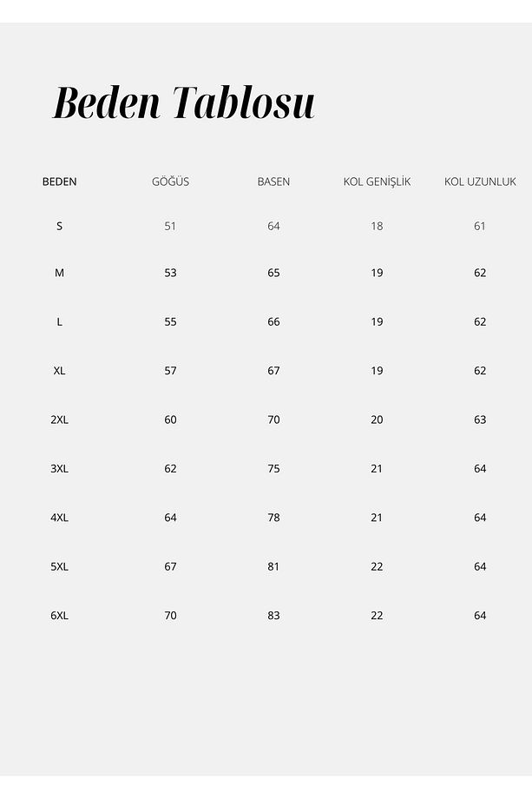Click the XL size row label
532x799 pixels.
(x=60, y=371)
